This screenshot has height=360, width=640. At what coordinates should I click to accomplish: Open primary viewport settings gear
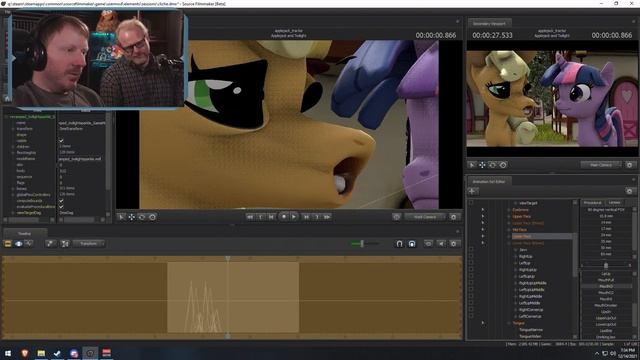(x=453, y=217)
